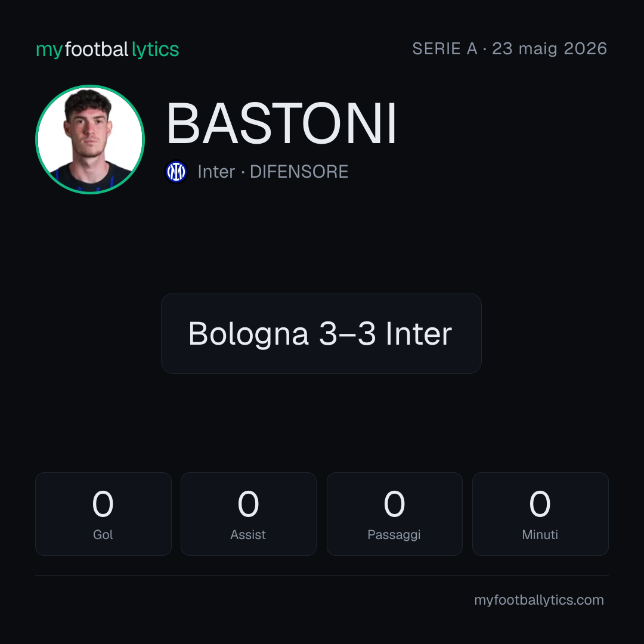Click the zero value above Assist
Viewport: 644px width, 644px height.
click(x=249, y=504)
